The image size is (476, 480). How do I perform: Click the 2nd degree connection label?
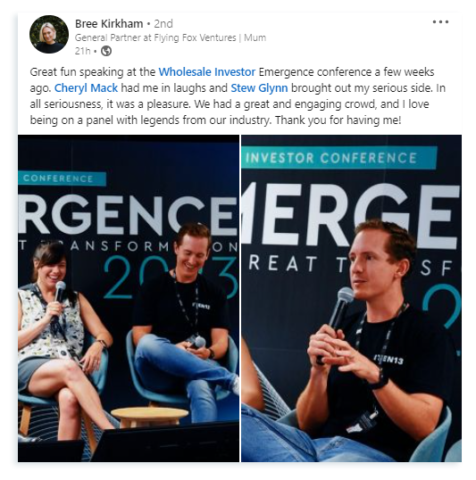163,24
